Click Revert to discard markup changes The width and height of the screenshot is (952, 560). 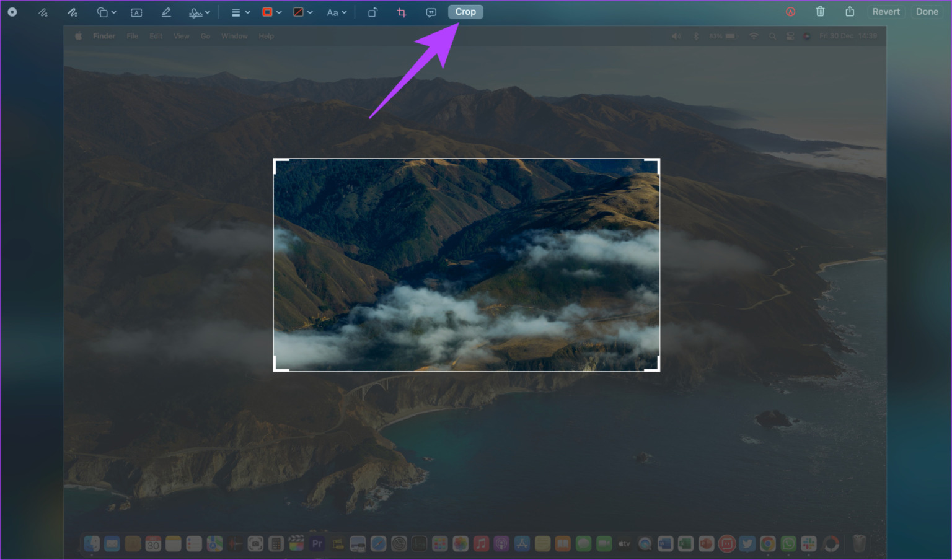tap(886, 11)
